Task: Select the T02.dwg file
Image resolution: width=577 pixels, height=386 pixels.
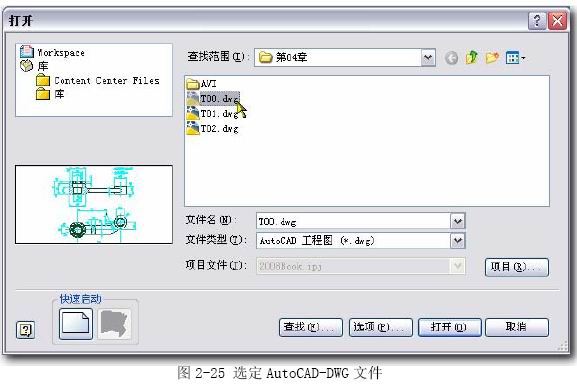Action: [x=213, y=128]
